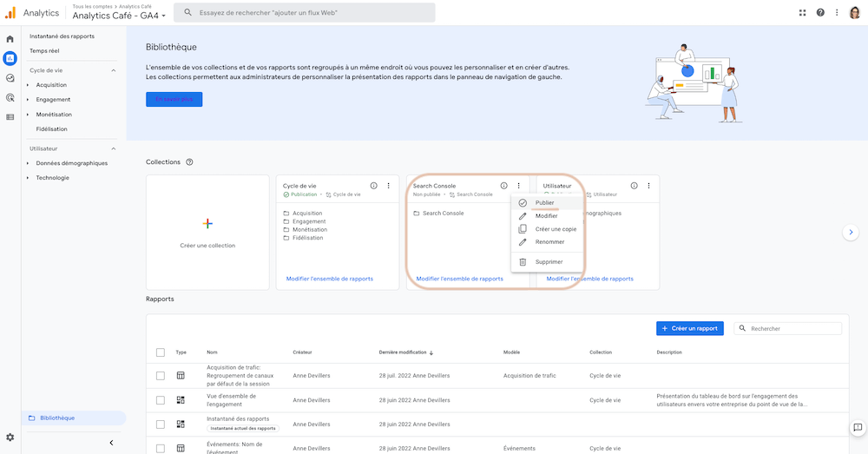Image resolution: width=868 pixels, height=454 pixels.
Task: Check the box for Événements: Nom de l'événement row
Action: pos(161,449)
